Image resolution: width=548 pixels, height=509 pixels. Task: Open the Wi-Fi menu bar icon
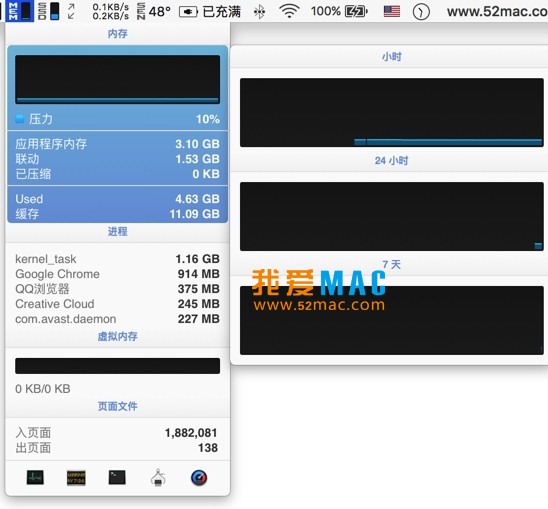(x=289, y=12)
